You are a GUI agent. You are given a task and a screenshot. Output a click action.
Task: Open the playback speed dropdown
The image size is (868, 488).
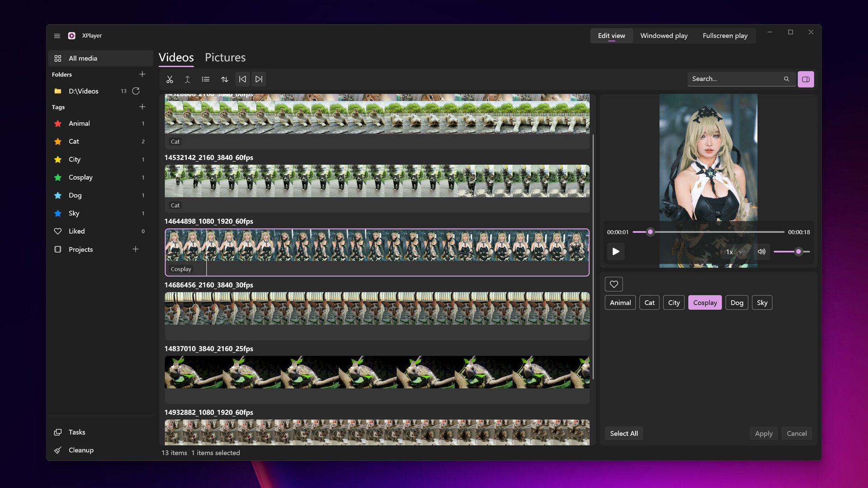(733, 252)
